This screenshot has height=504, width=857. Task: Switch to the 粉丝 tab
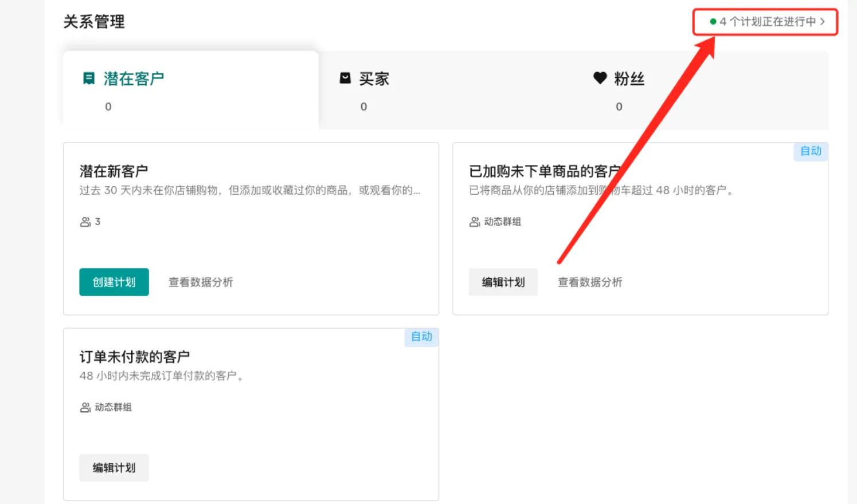tap(701, 90)
